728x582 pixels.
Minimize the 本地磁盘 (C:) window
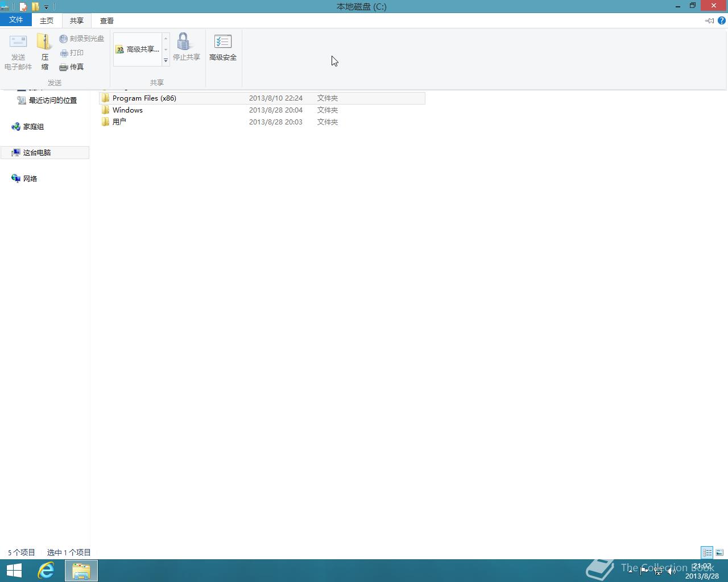pos(678,6)
